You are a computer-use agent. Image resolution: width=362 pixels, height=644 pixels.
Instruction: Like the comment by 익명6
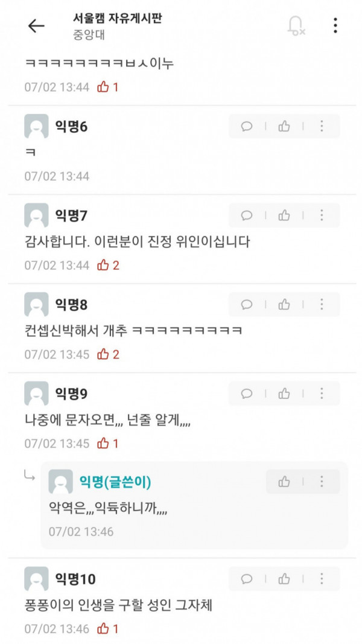point(284,126)
